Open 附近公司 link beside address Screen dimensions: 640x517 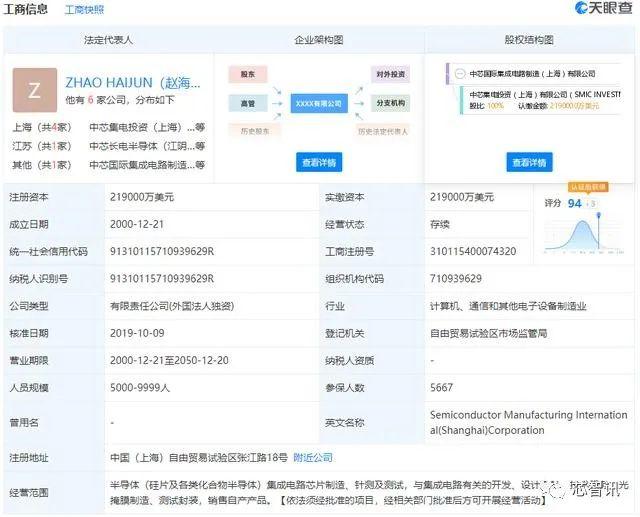point(313,458)
